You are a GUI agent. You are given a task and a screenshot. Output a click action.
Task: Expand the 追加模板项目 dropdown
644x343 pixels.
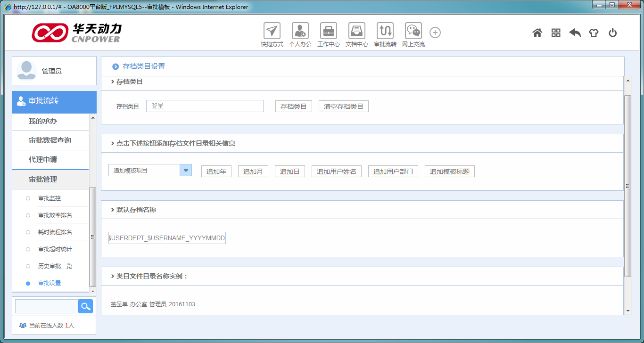(x=186, y=170)
